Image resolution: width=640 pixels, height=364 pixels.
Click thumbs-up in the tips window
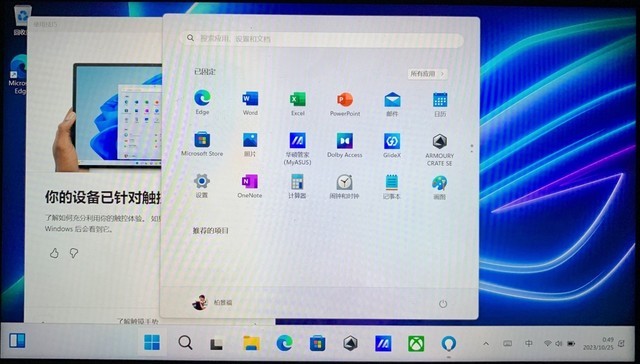click(54, 253)
